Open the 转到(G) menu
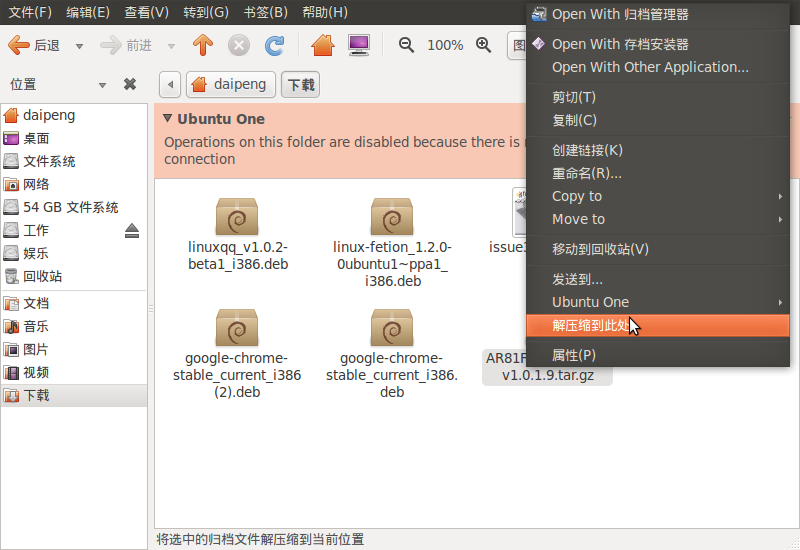800x550 pixels. pos(206,12)
